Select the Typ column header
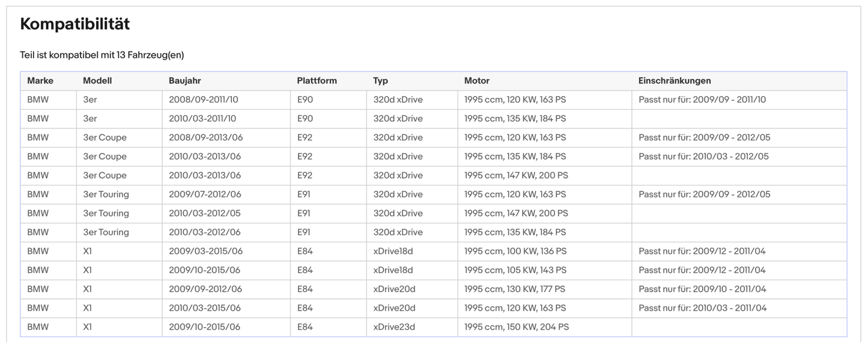Screen dimensions: 868x342 click(381, 80)
